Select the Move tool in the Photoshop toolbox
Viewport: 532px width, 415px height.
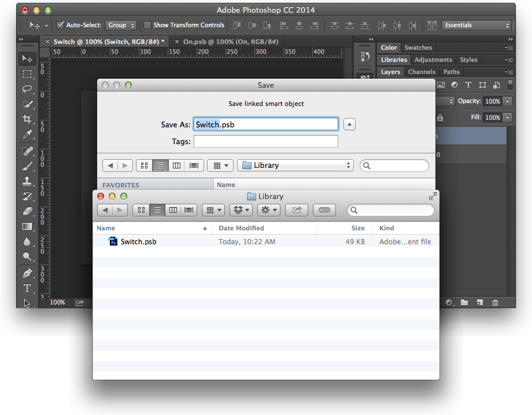[27, 59]
